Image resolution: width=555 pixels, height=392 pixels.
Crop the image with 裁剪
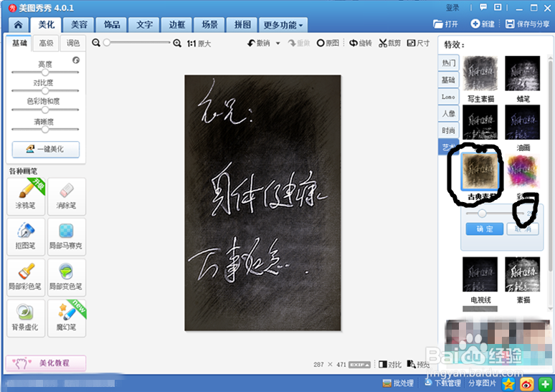(389, 43)
